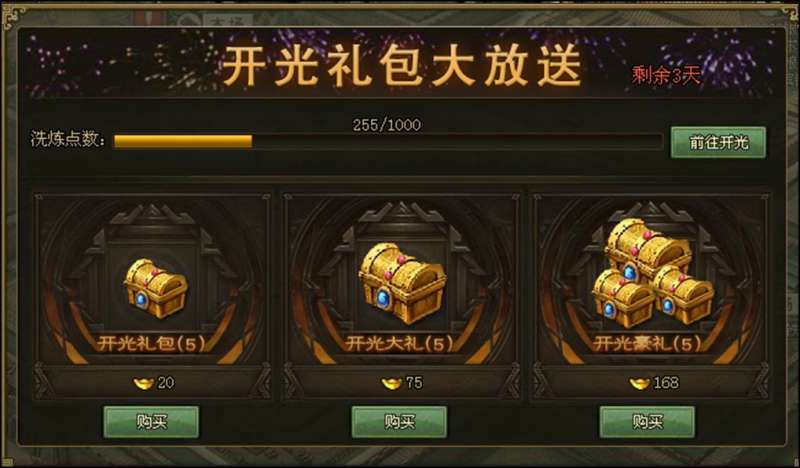This screenshot has height=468, width=800.
Task: Buy the 开光大礼 pack for 75
Action: pos(399,422)
